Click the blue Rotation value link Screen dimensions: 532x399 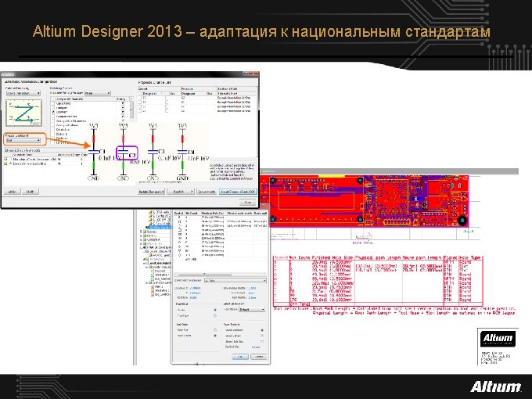(193, 297)
